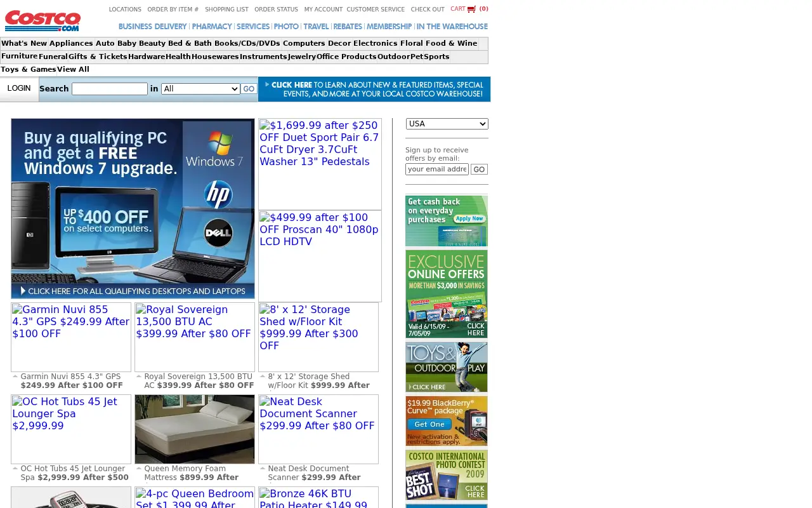Screen dimensions: 812x508
Task: Open International Photo Contest banner
Action: [447, 475]
